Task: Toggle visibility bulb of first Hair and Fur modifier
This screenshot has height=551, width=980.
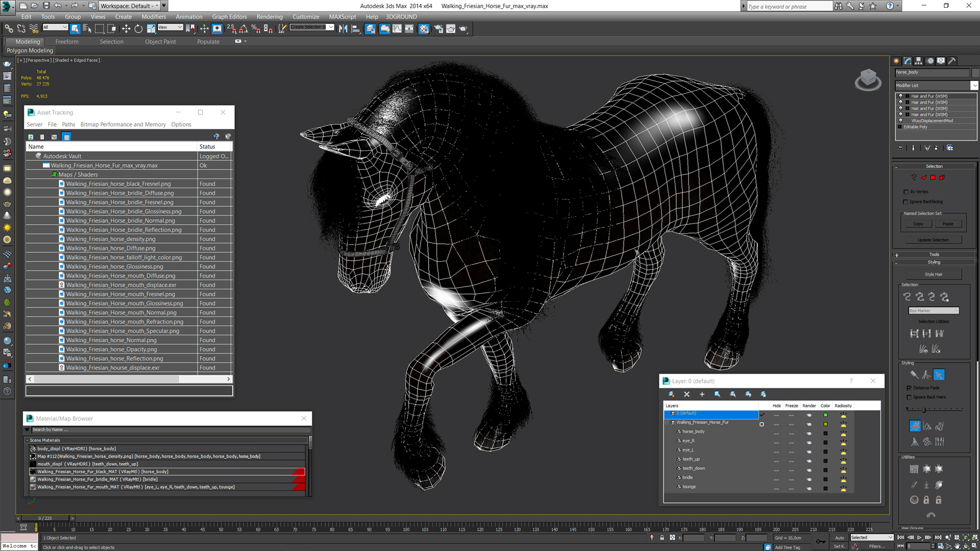Action: click(901, 96)
